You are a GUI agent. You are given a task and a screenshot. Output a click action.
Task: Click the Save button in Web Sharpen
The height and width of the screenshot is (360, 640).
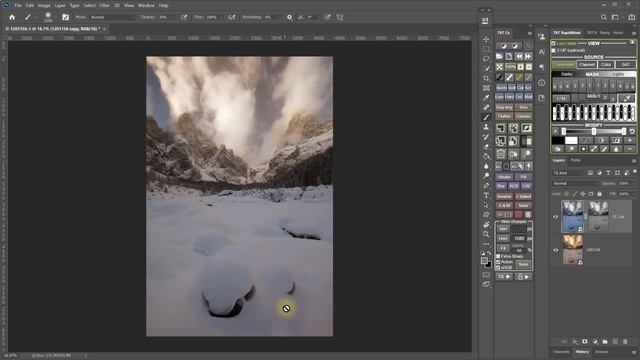coord(523,264)
